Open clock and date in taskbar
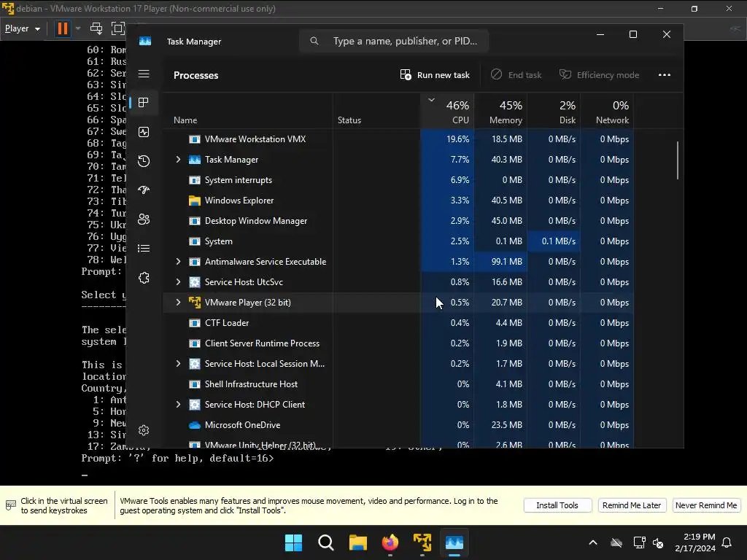747x560 pixels. [694, 542]
